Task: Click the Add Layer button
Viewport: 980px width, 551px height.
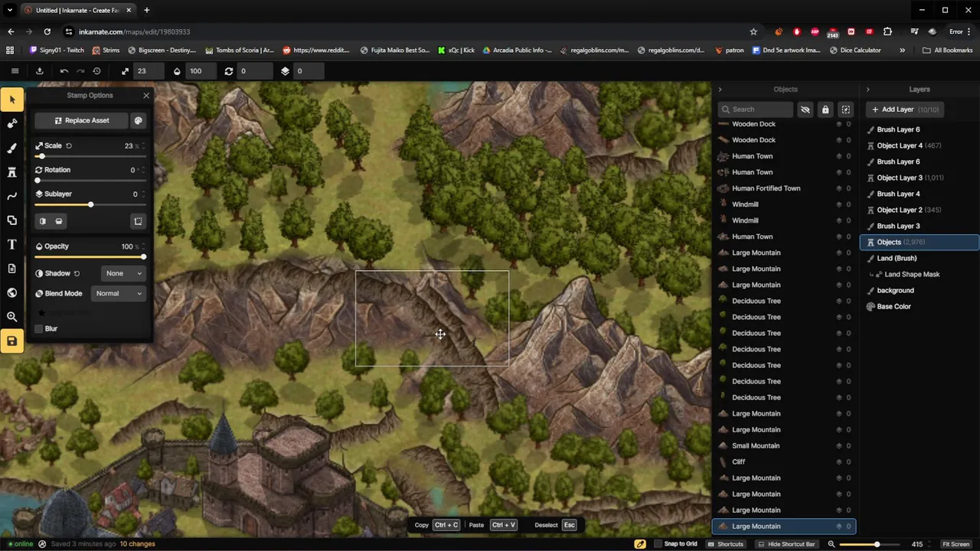Action: tap(904, 109)
